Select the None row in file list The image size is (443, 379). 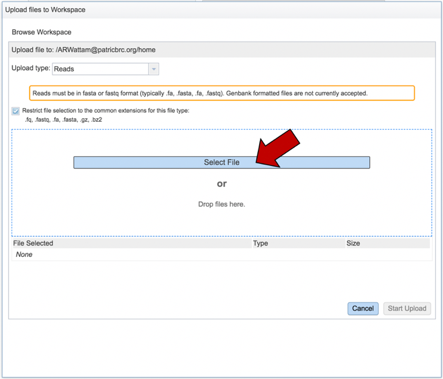coord(222,254)
